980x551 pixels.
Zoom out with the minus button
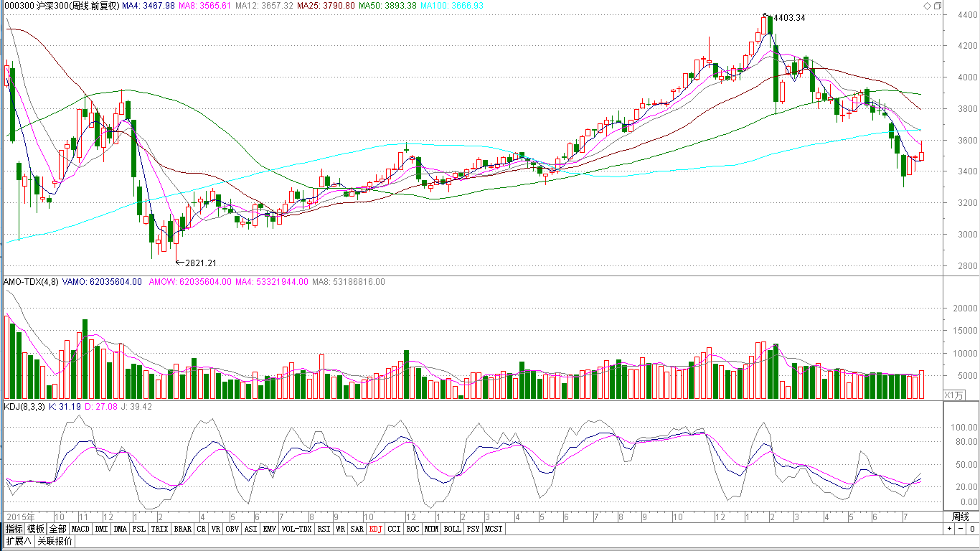961,529
